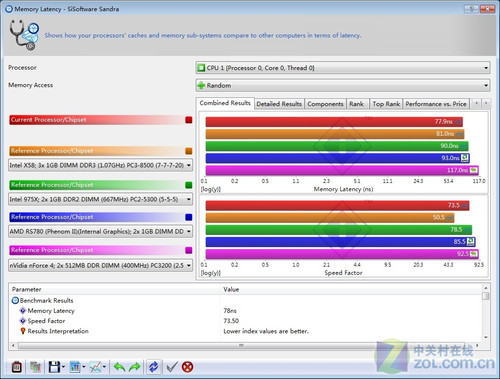
Task: Click the pin icon beside Results Interpretation
Action: tap(23, 331)
